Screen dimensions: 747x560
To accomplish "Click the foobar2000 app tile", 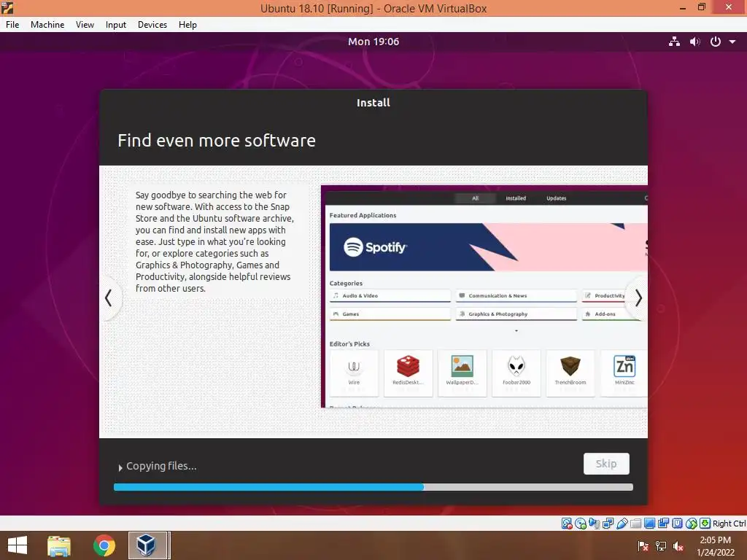I will tap(516, 373).
